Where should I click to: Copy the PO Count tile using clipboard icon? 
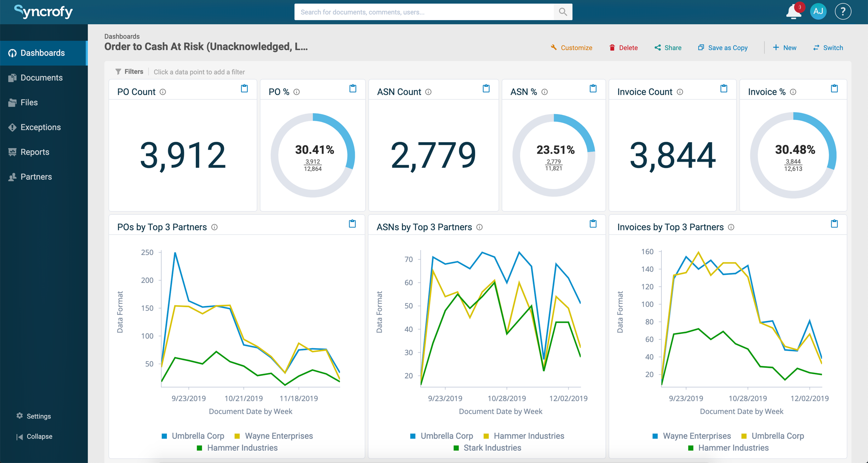pos(245,89)
